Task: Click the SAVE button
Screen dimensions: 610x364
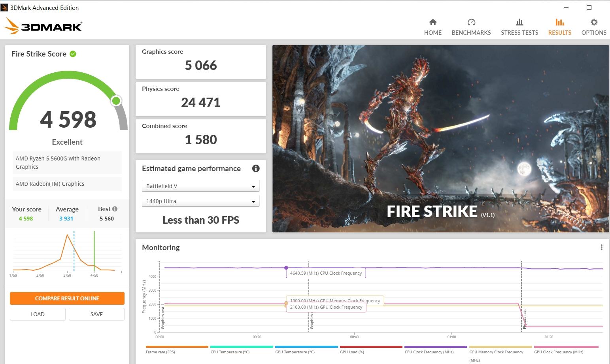Action: [96, 314]
